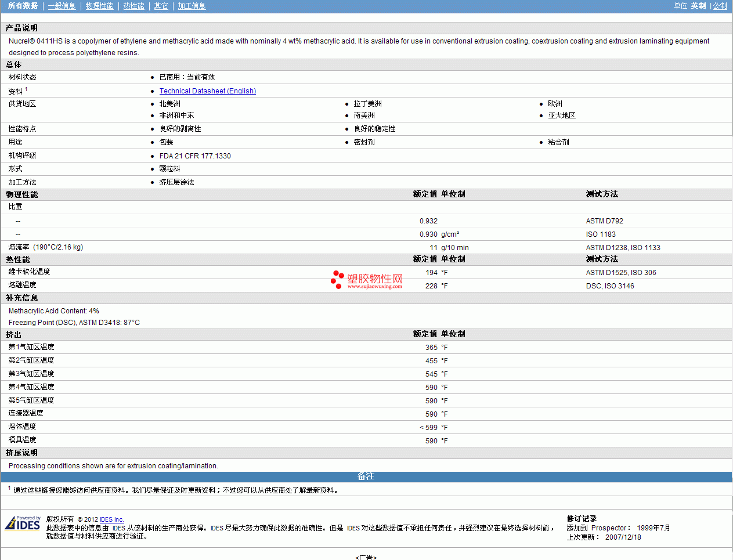The height and width of the screenshot is (560, 733).
Task: Jump to the 热性能 section tab
Action: [x=133, y=6]
